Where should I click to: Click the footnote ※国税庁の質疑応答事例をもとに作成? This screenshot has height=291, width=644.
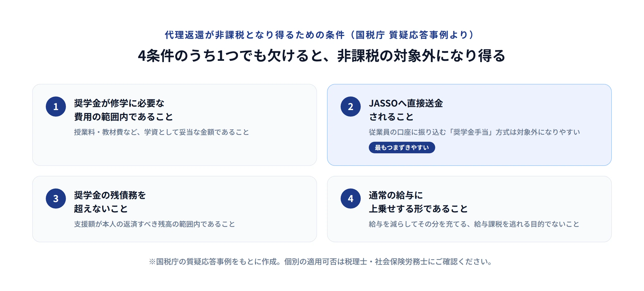pos(320,262)
